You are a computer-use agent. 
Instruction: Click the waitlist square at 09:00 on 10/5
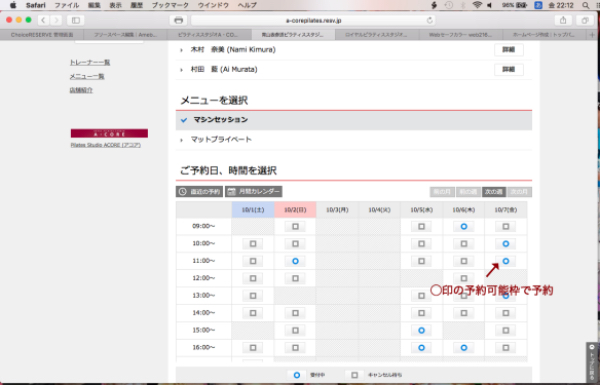point(421,227)
